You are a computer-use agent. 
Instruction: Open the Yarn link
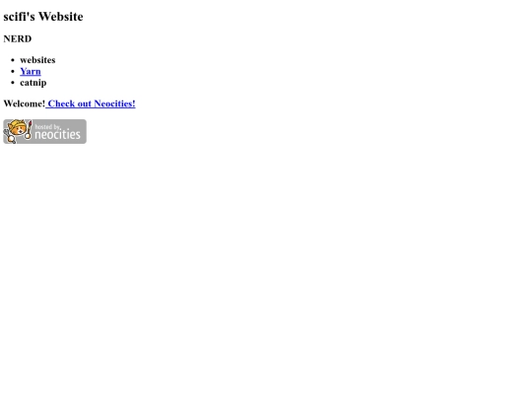pyautogui.click(x=31, y=71)
